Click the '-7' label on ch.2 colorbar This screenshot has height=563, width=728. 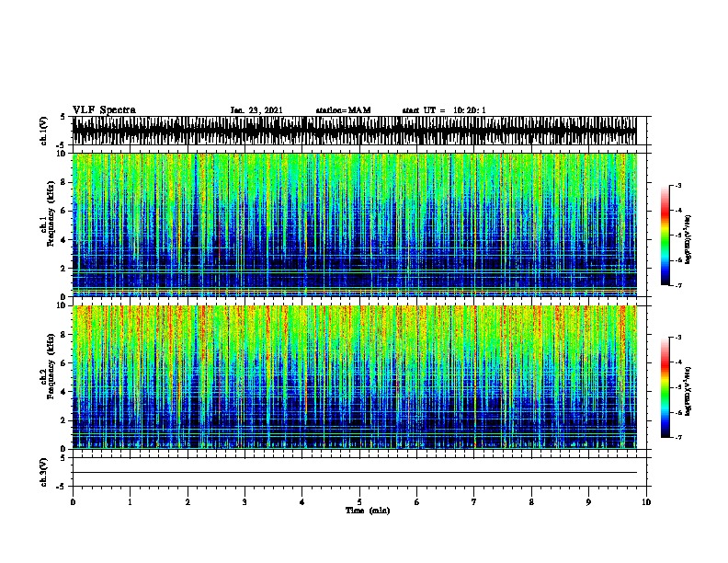[678, 437]
